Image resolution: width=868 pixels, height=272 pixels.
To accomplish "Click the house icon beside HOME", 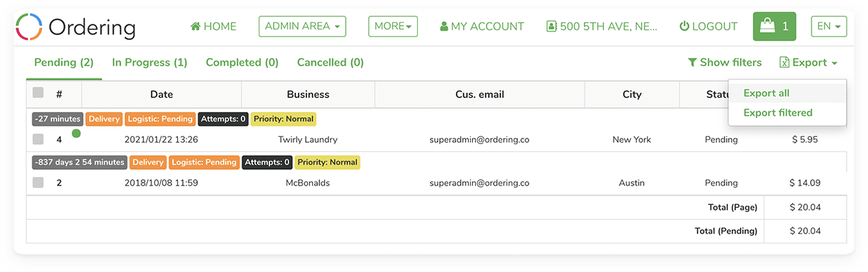I will (x=195, y=26).
